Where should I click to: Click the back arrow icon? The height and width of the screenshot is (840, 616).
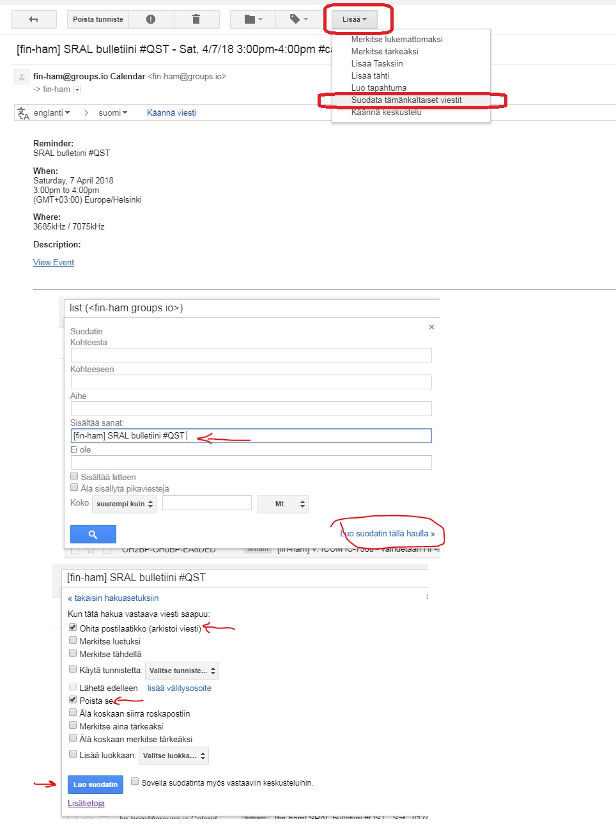[x=33, y=19]
